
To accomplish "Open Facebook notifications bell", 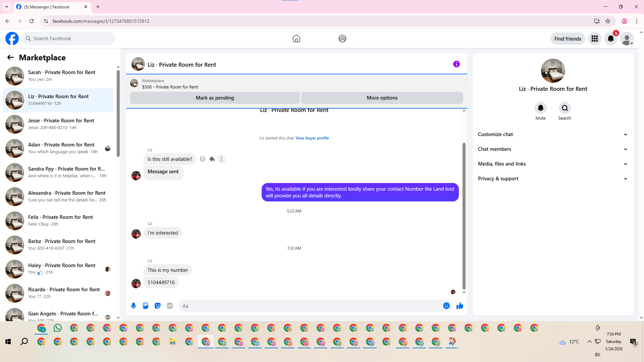I will [611, 39].
